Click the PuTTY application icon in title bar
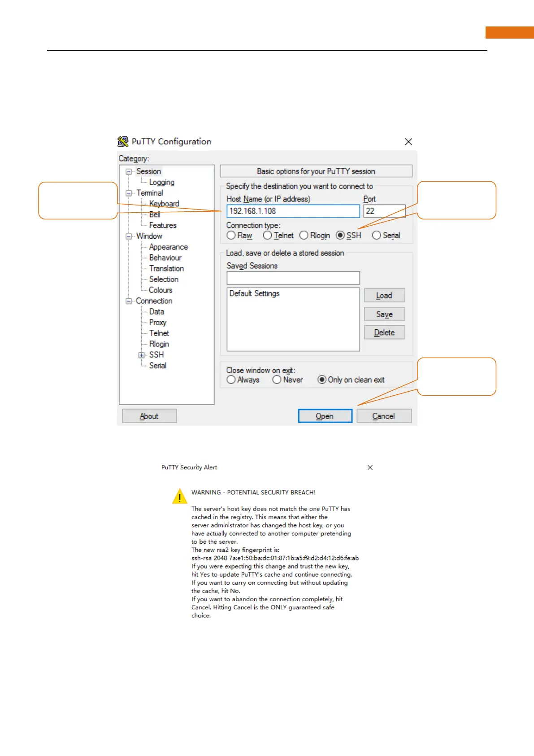 click(123, 142)
